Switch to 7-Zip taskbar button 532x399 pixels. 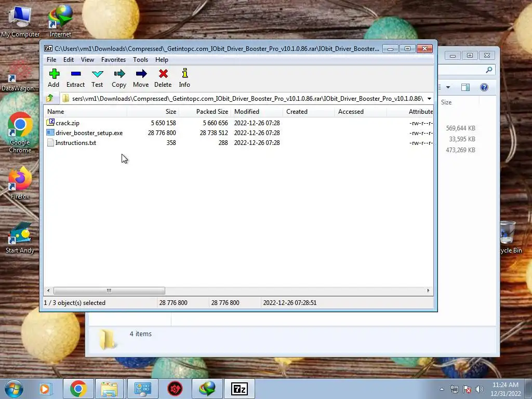coord(240,389)
